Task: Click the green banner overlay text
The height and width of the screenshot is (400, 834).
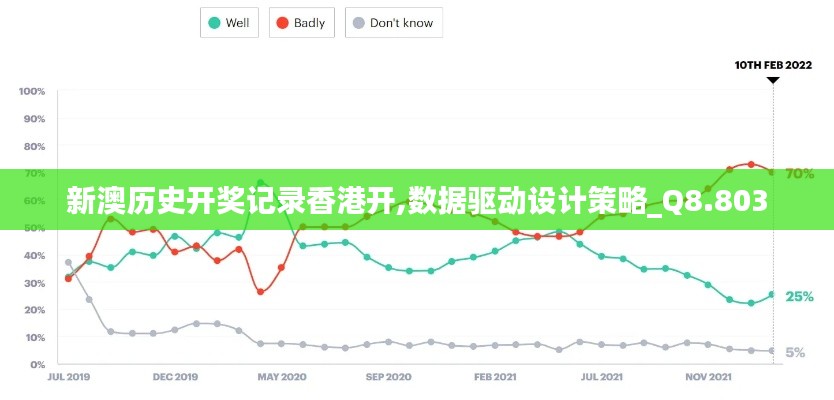Action: [x=417, y=202]
